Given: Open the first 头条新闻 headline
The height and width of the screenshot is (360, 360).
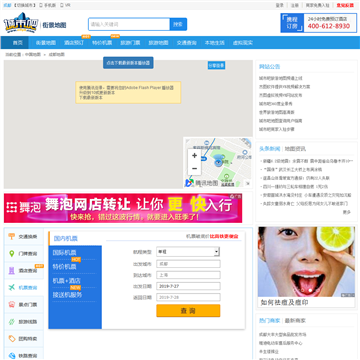Looking at the screenshot, I should [307, 161].
